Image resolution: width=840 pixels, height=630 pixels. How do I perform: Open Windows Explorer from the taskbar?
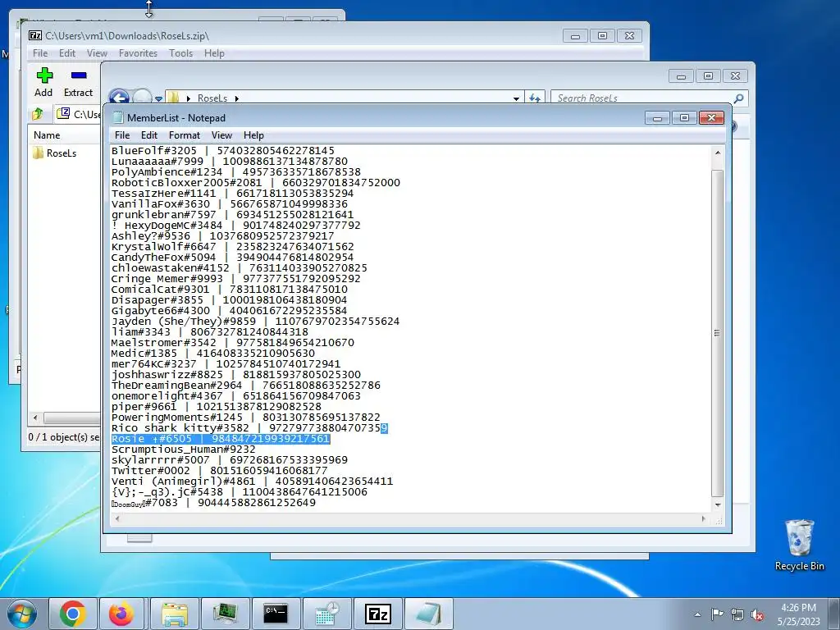(x=175, y=614)
